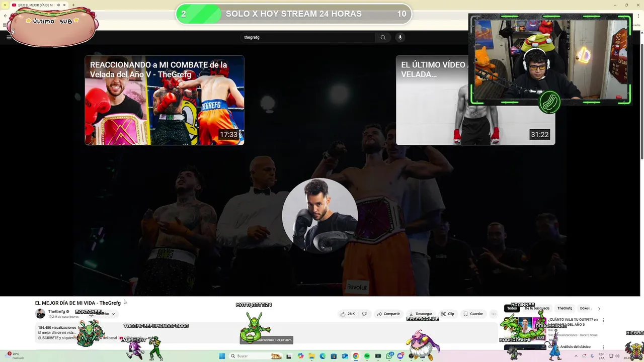This screenshot has width=644, height=362.
Task: Open options for ¿CUÁNTO VALE TU OUTFIT? video
Action: tap(603, 320)
